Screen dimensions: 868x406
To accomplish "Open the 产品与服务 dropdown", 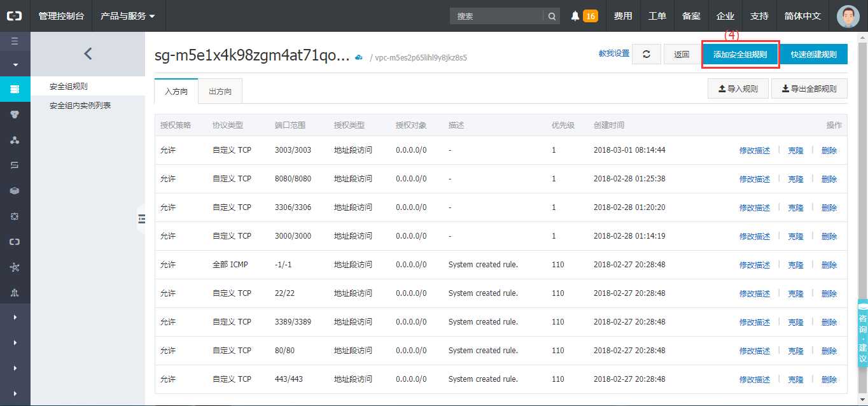I will pyautogui.click(x=128, y=16).
